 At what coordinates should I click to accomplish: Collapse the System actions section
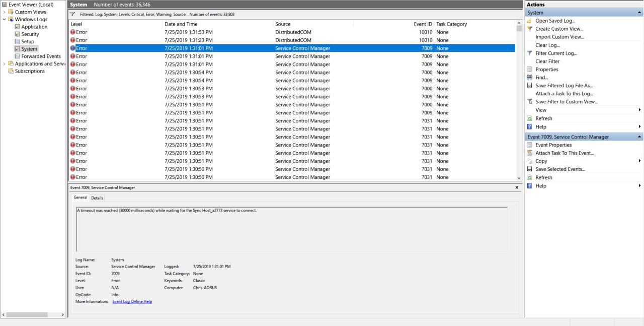point(639,13)
